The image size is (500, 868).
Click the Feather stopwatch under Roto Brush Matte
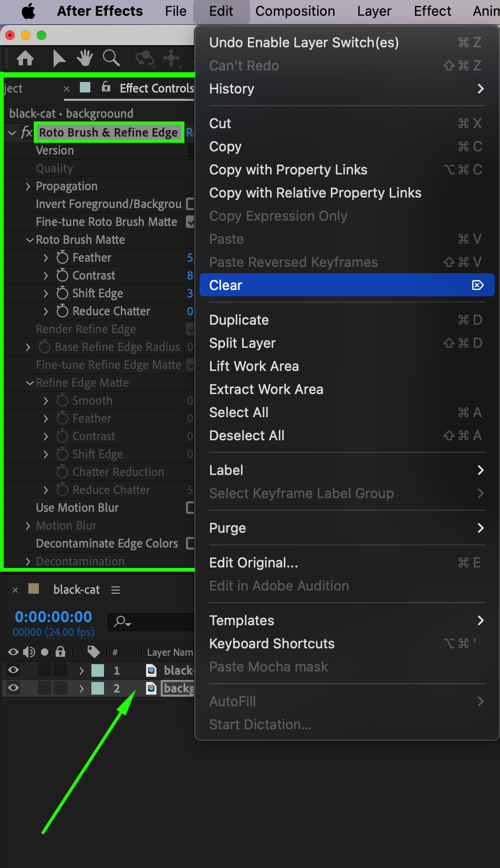pos(62,257)
